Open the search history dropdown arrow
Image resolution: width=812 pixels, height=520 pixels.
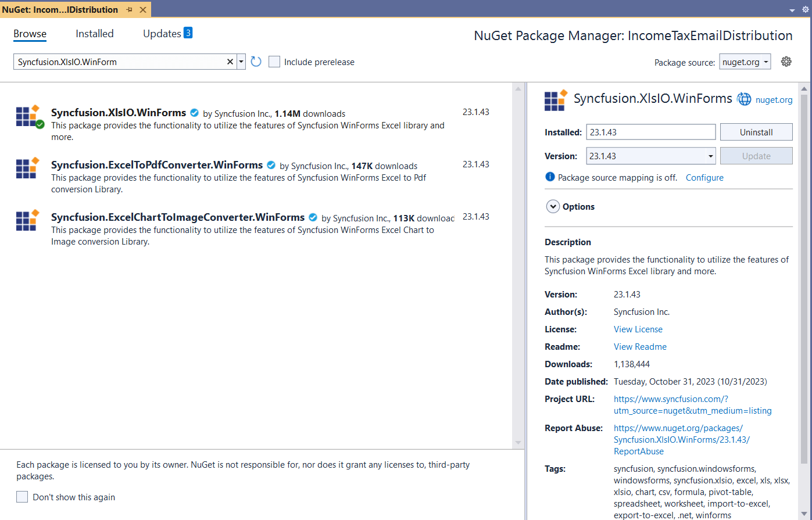[x=241, y=62]
